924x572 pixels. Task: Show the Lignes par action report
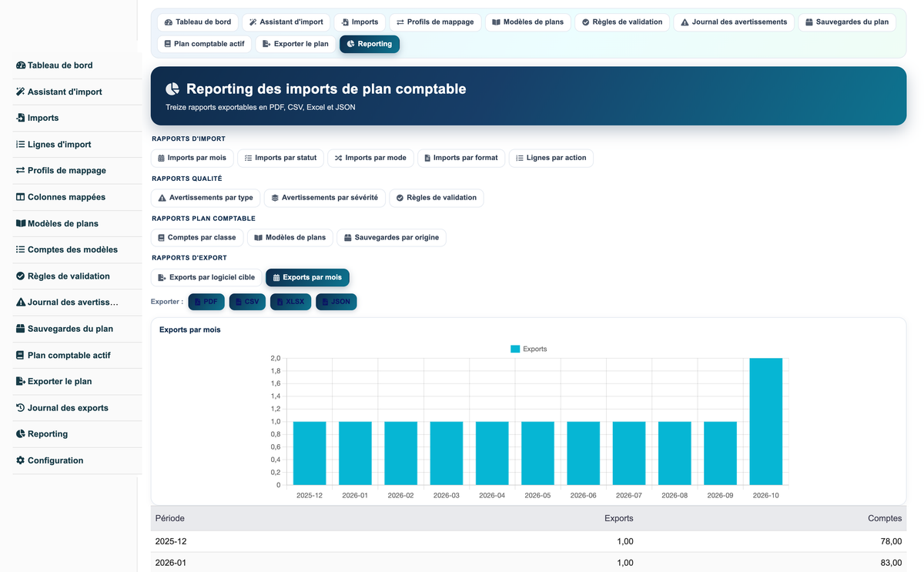(551, 158)
